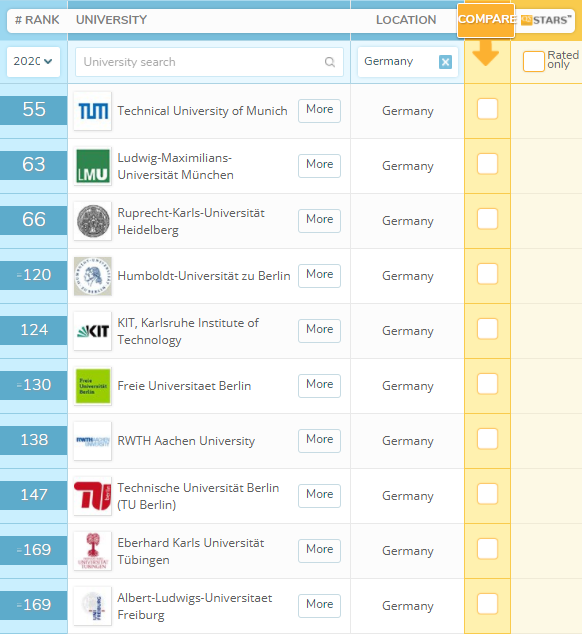This screenshot has height=634, width=582.
Task: Tick compare box for Ruprecht-Karls-Universität Heidelberg
Action: coord(487,219)
